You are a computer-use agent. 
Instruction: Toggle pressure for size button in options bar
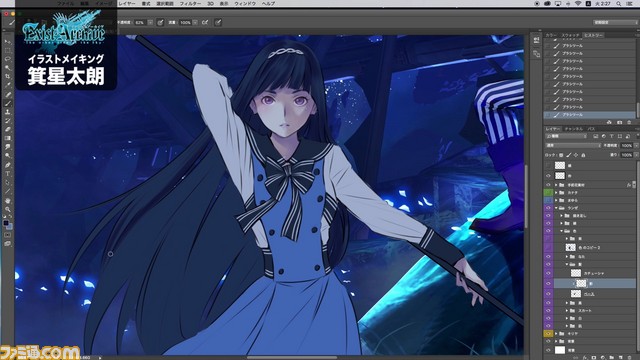(218, 22)
